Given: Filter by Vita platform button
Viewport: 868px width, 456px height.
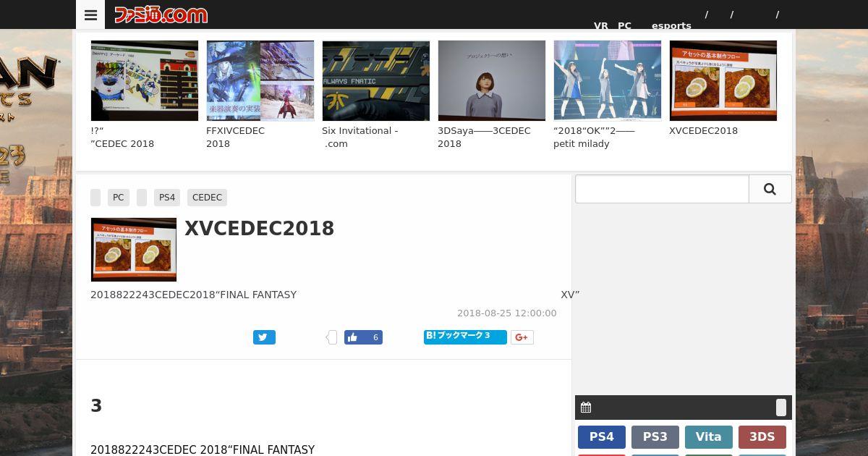Looking at the screenshot, I should pyautogui.click(x=709, y=437).
